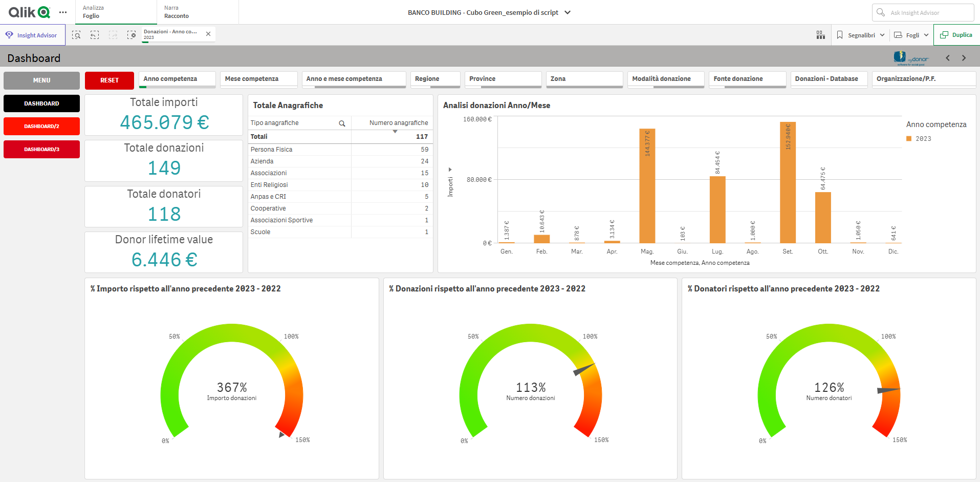Navigate to DASHBOARD/2
The width and height of the screenshot is (980, 482).
(41, 126)
